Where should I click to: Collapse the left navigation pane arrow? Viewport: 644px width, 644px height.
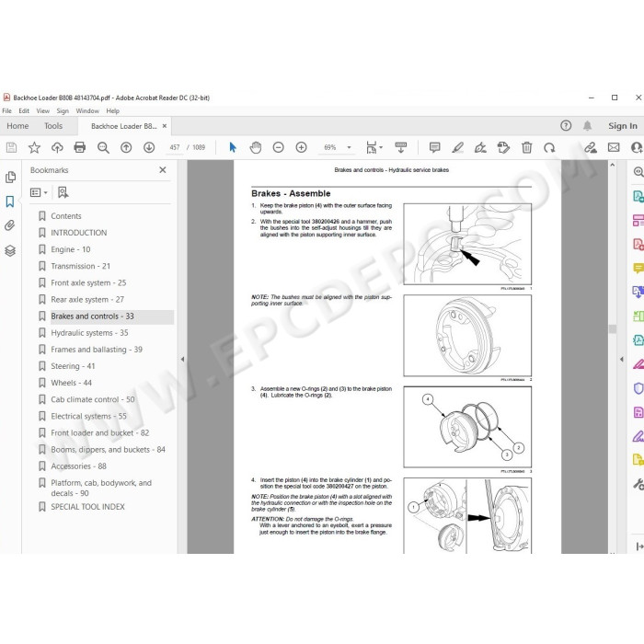tap(182, 360)
